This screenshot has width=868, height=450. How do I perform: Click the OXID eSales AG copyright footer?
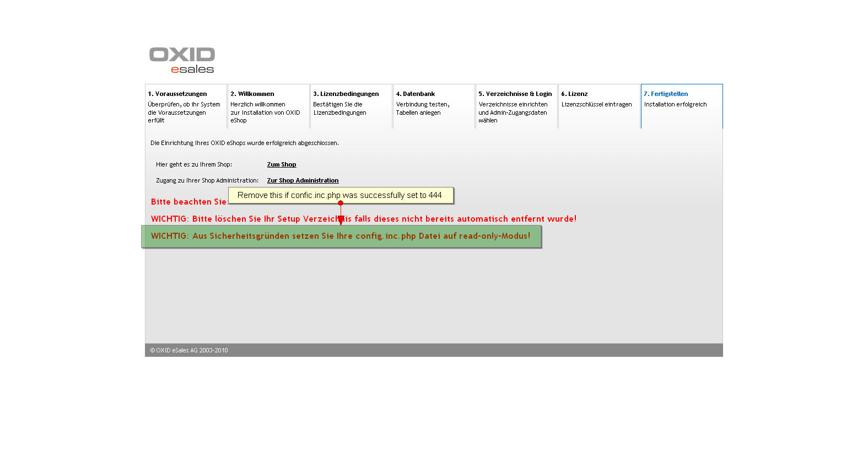189,350
